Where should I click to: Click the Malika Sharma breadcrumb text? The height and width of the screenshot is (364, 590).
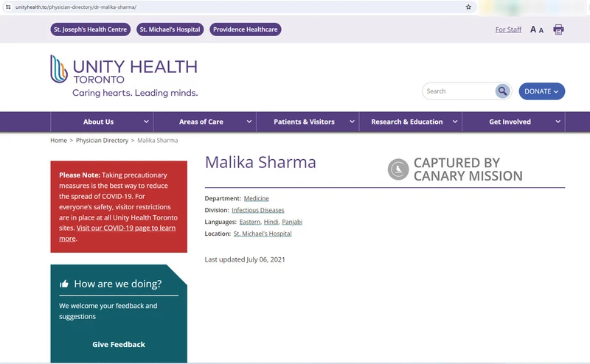point(158,140)
